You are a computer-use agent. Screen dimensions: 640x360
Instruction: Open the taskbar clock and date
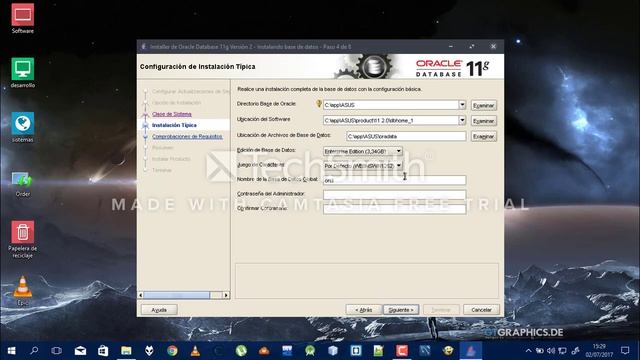(x=599, y=351)
